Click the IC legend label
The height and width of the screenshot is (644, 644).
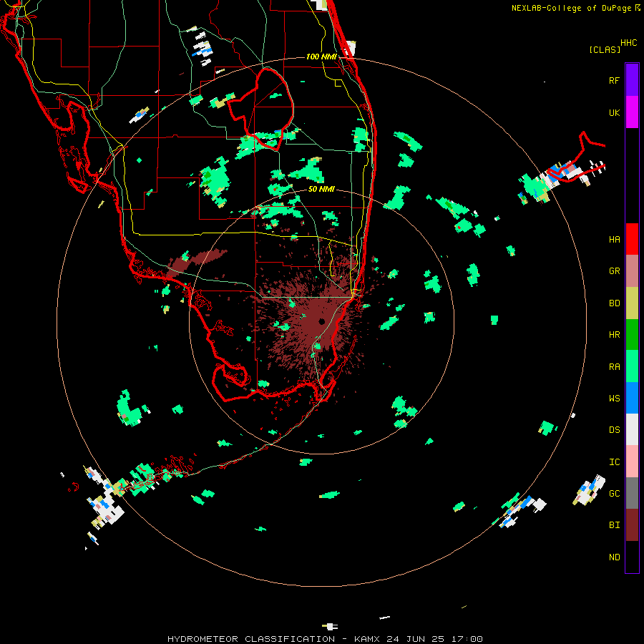614,462
